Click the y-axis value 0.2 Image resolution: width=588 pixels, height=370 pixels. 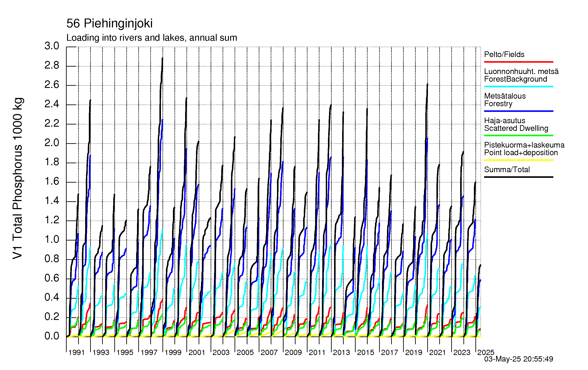(52, 317)
